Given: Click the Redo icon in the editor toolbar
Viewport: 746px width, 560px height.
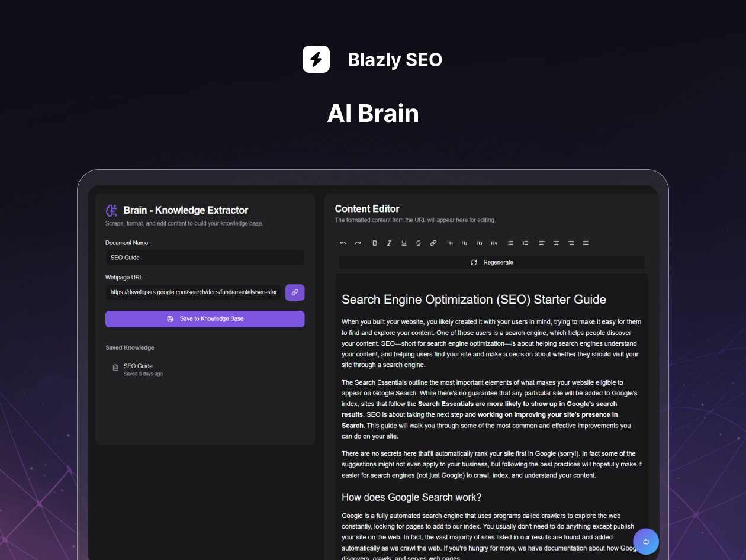Looking at the screenshot, I should [358, 243].
